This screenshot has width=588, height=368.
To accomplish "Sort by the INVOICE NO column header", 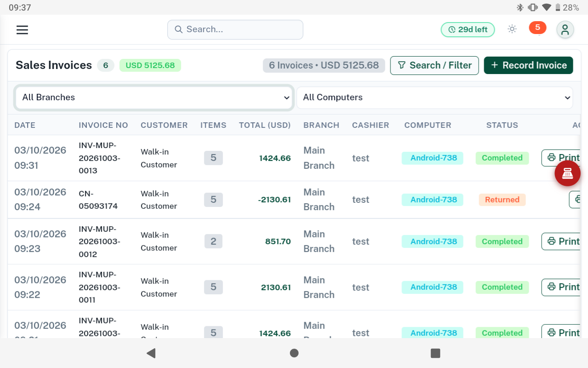I will (x=103, y=125).
